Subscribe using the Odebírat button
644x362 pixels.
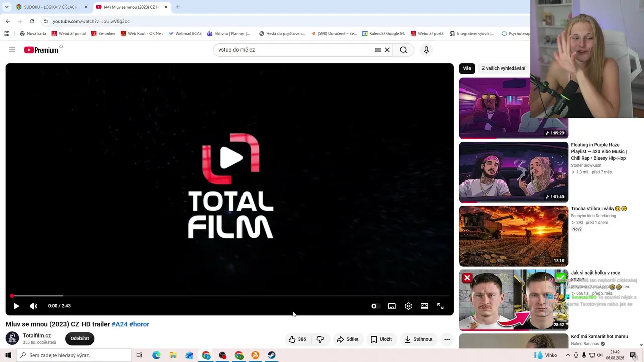pyautogui.click(x=79, y=339)
